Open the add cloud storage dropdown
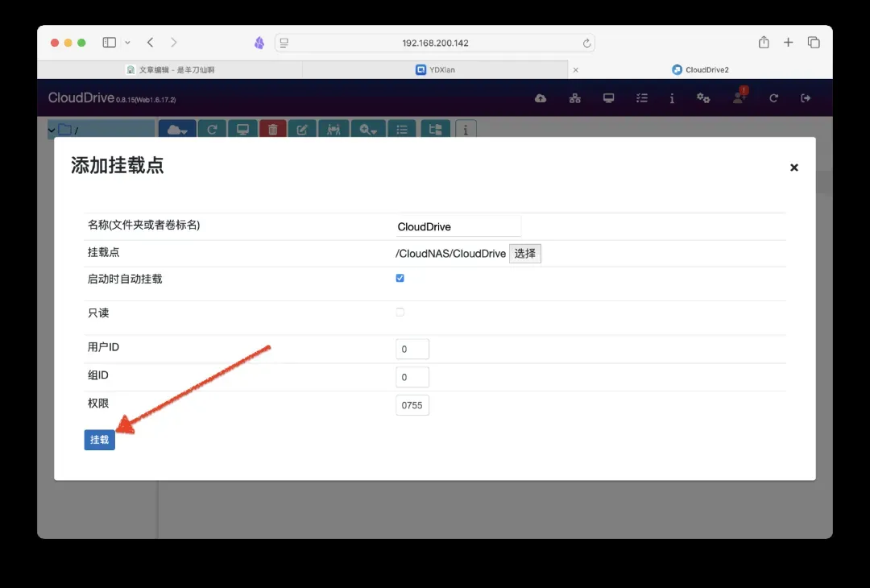Viewport: 870px width, 588px height. (x=177, y=130)
